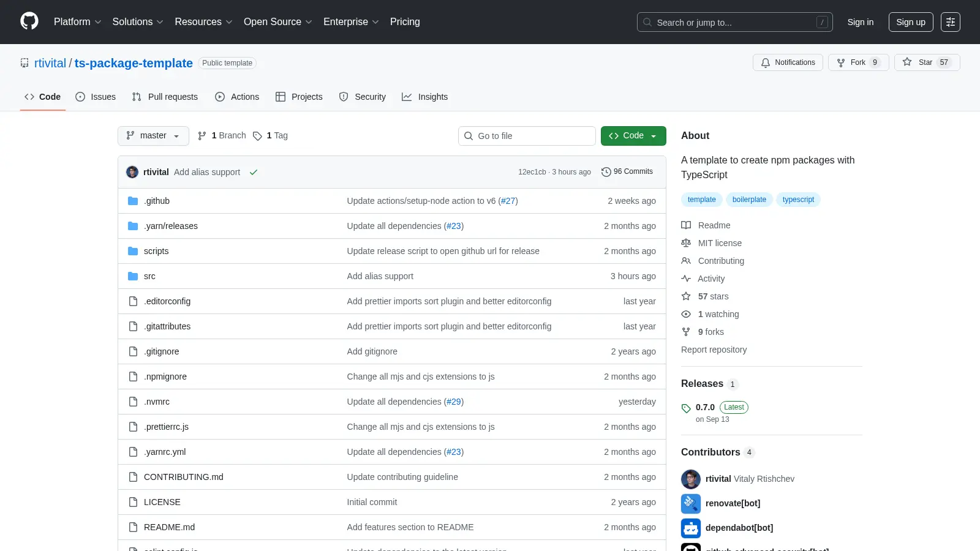Open the CONTRIBUTING.md file
The width and height of the screenshot is (980, 551).
(184, 477)
